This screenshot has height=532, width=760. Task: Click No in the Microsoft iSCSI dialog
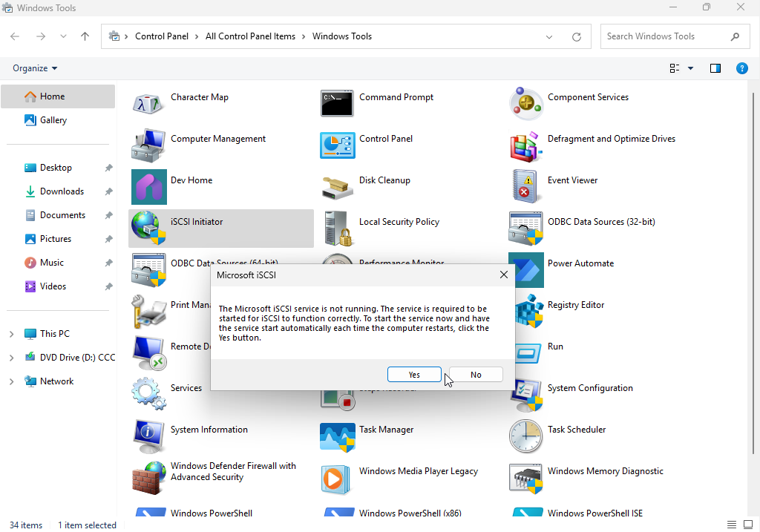tap(476, 375)
